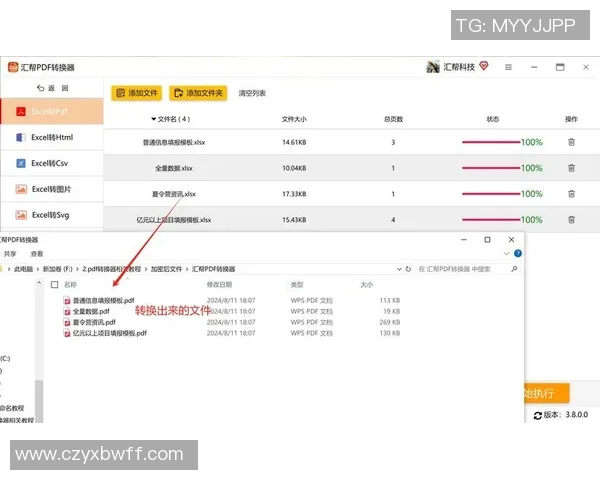
Task: Click the PDF icon of 全量数据.pdf
Action: coord(67,312)
